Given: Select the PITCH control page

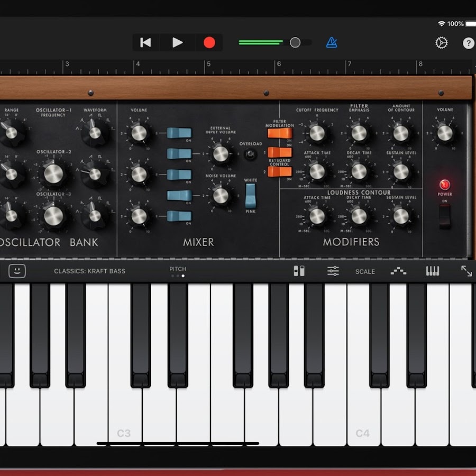Looking at the screenshot, I should (x=178, y=271).
